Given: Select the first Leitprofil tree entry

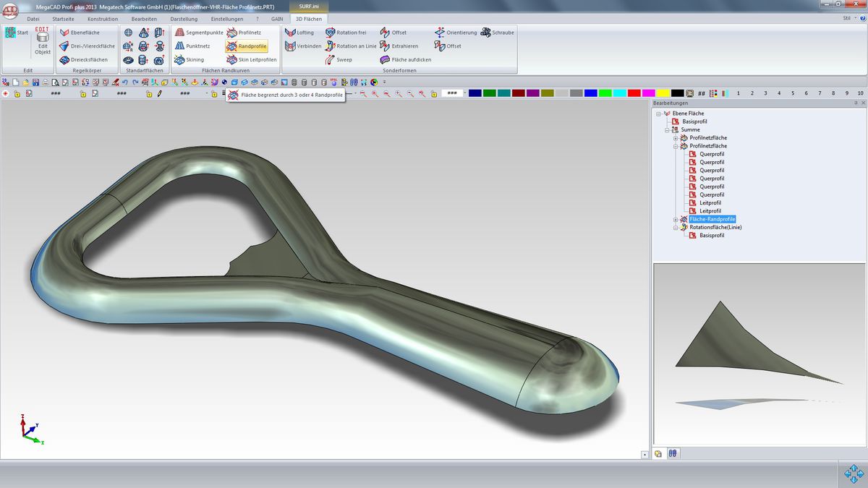Looking at the screenshot, I should click(x=710, y=203).
